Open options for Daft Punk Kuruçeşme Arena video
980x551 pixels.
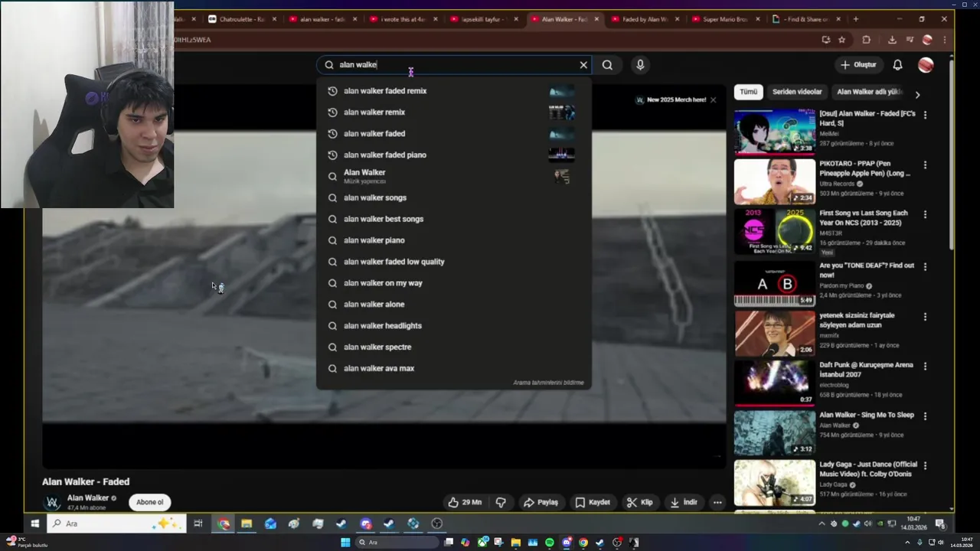[925, 366]
